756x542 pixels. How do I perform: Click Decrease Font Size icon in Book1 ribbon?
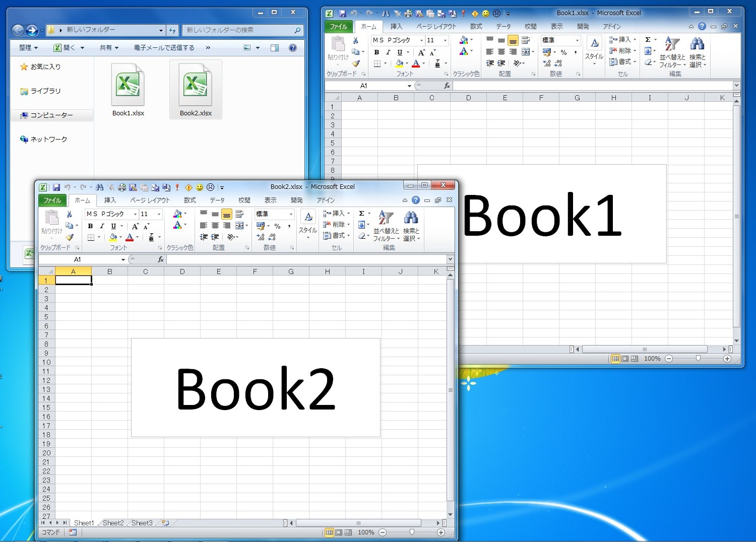point(433,52)
